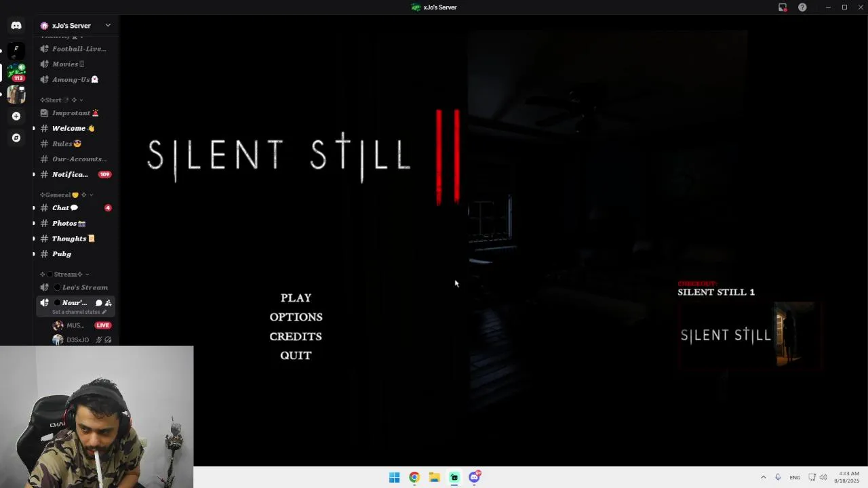Open Discord from the taskbar

click(x=475, y=477)
